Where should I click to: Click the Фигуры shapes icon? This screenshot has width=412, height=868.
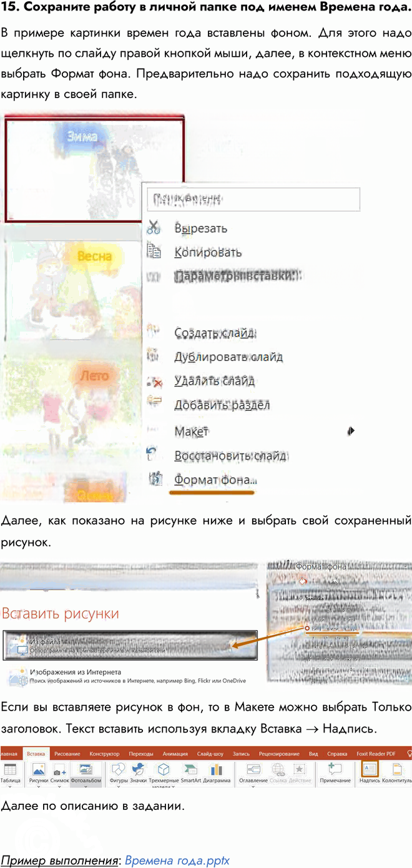[118, 770]
